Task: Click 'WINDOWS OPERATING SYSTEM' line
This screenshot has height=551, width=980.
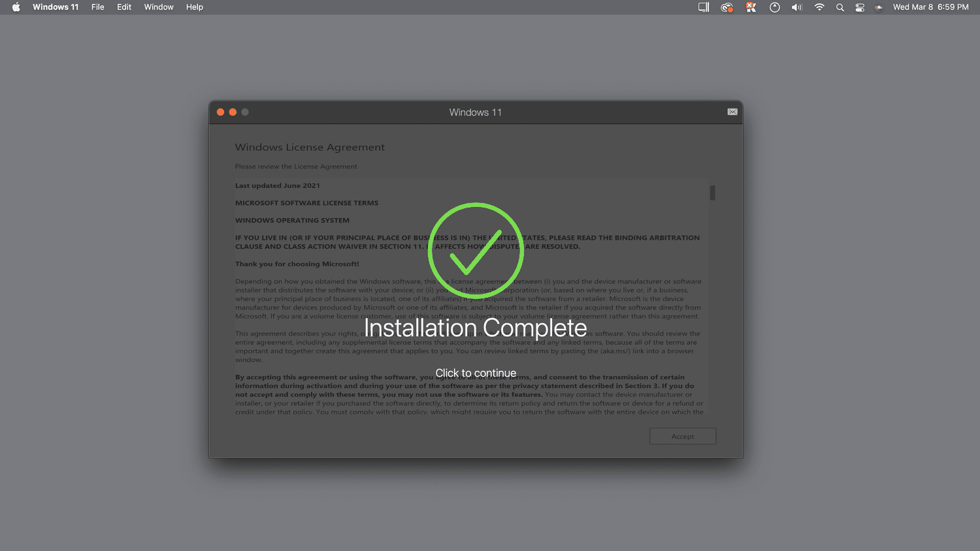Action: pyautogui.click(x=292, y=221)
